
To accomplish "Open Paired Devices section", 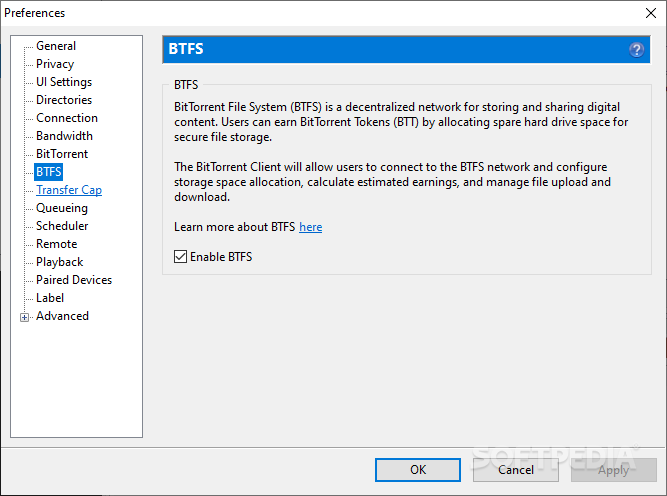I will tap(74, 280).
